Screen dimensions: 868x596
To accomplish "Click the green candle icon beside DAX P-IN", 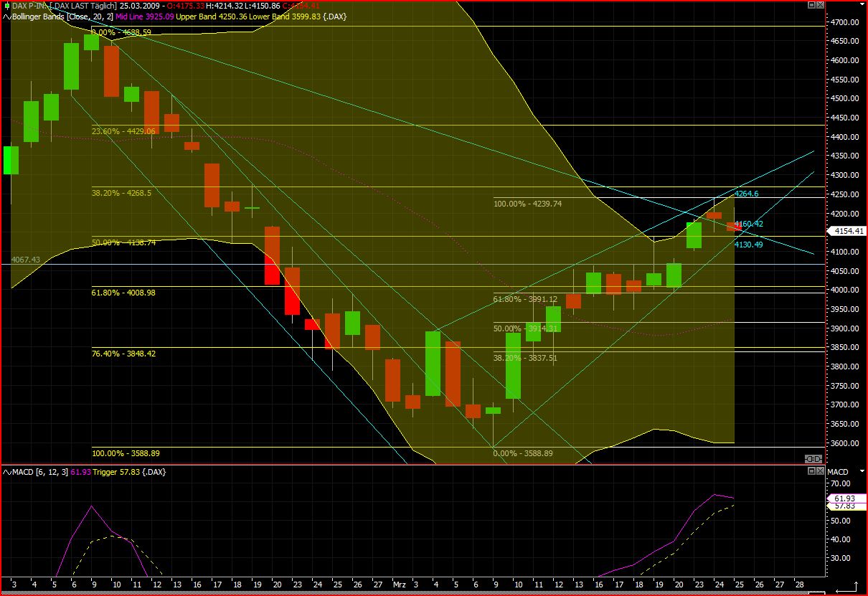I will coord(6,6).
